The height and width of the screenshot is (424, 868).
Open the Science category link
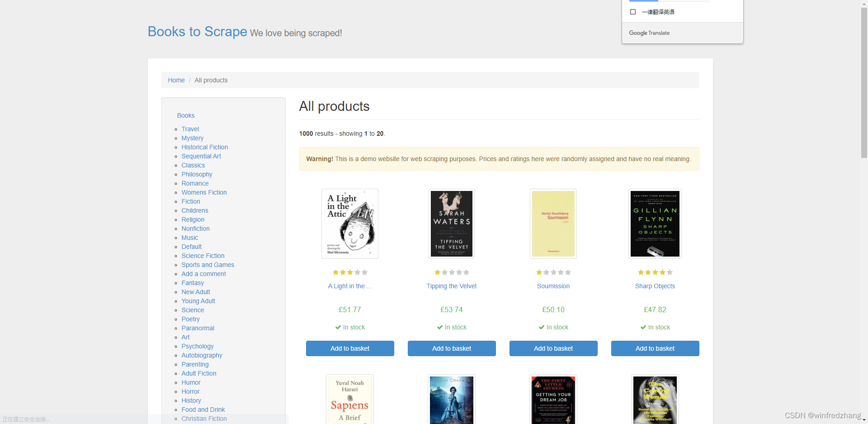click(193, 310)
